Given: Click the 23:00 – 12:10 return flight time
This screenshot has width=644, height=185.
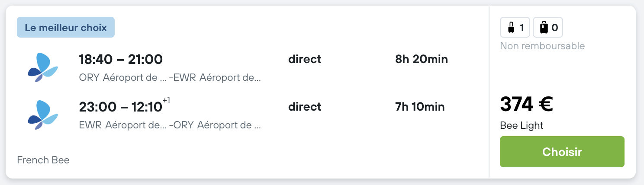Looking at the screenshot, I should click(121, 107).
